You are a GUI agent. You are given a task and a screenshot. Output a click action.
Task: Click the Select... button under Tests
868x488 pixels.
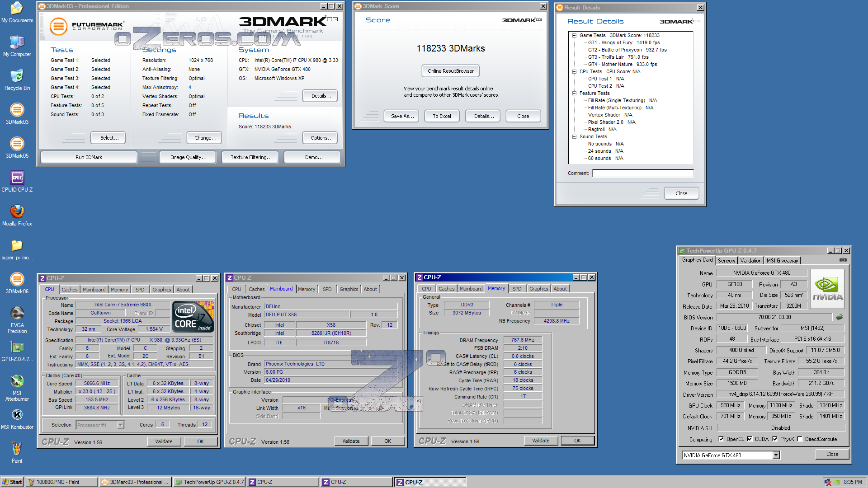109,138
